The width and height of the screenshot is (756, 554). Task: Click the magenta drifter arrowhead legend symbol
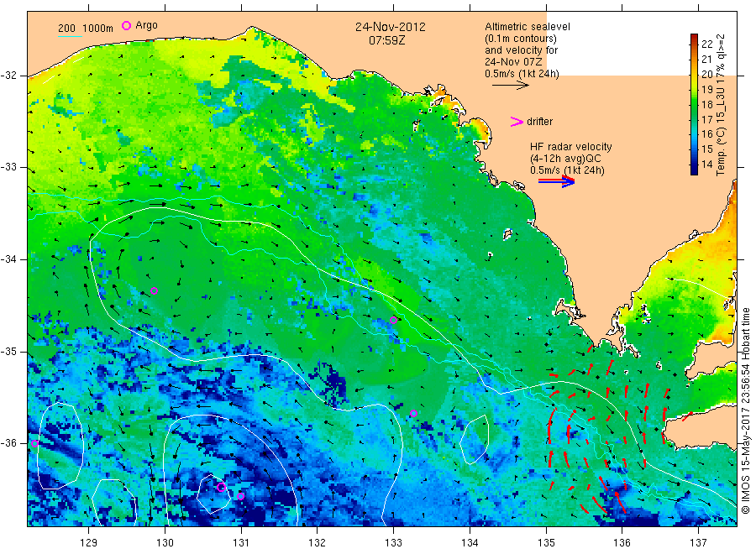tap(517, 122)
